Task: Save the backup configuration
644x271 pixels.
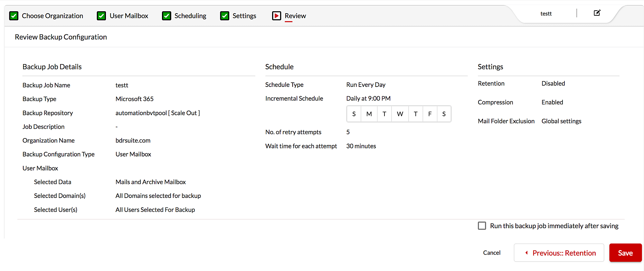Action: click(625, 253)
